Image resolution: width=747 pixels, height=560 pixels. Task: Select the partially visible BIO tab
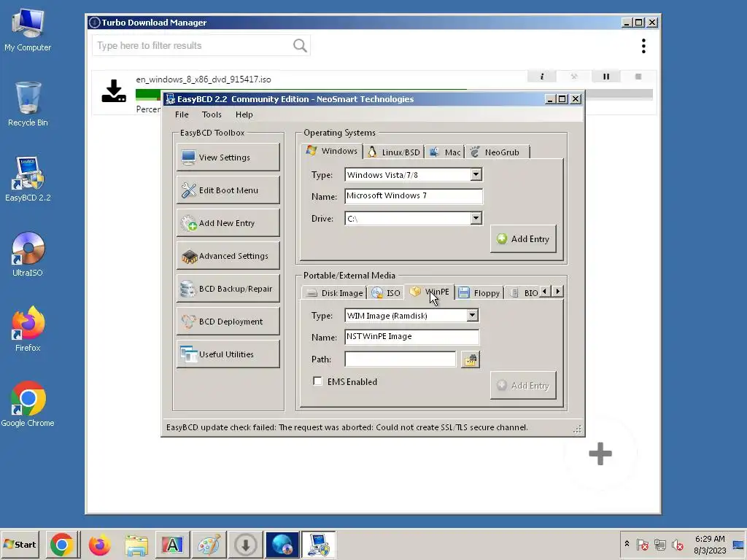point(523,293)
